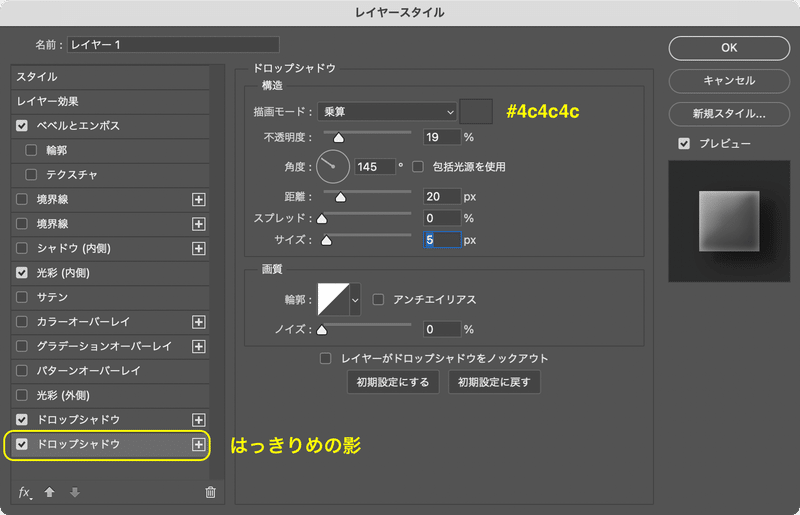800x515 pixels.
Task: Open the shadow color swatch
Action: 476,112
